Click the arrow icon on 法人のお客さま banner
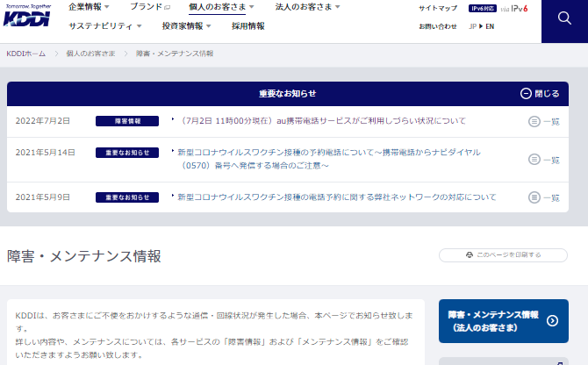Screen dimensions: 588x365 (x=552, y=321)
